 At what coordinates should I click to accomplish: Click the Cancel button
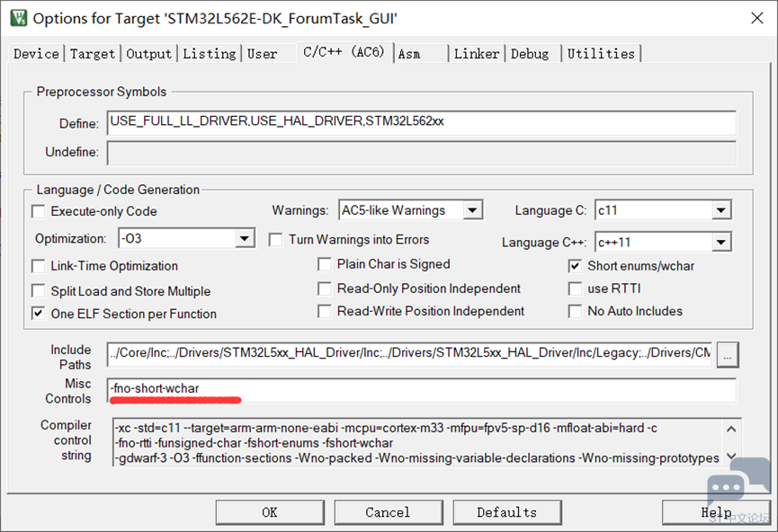[388, 512]
